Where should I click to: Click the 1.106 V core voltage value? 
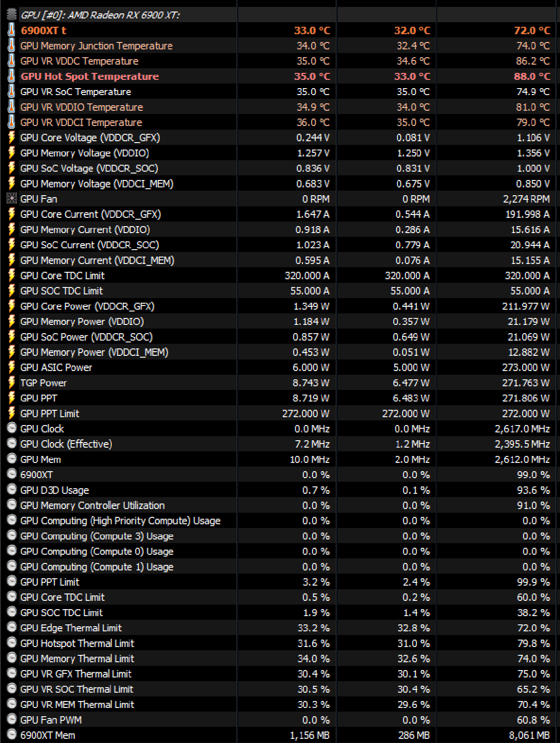(533, 138)
